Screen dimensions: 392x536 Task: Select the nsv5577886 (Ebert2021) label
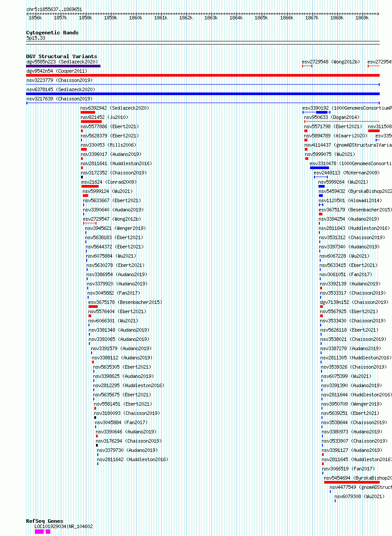point(110,126)
